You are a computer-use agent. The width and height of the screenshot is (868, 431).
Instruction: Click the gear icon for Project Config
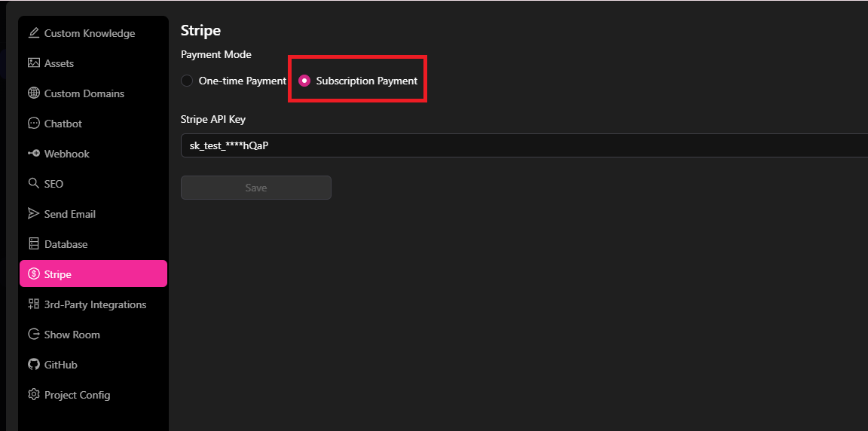click(33, 395)
